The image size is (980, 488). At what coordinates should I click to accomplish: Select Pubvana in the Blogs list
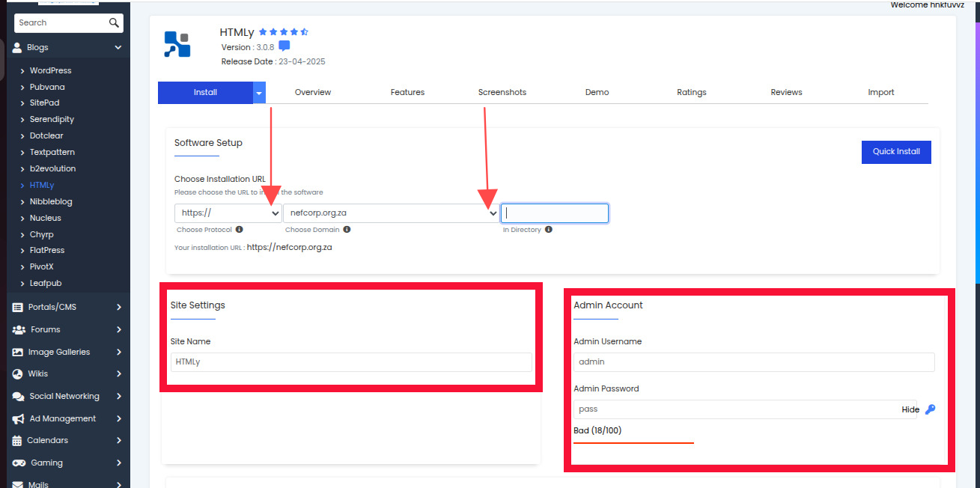click(x=47, y=87)
